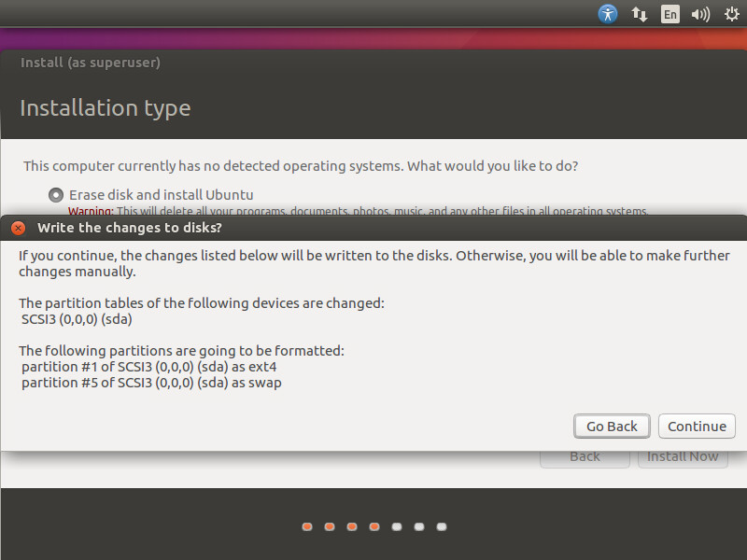Screen dimensions: 747x560
Task: Open the system gear menu
Action: (731, 14)
